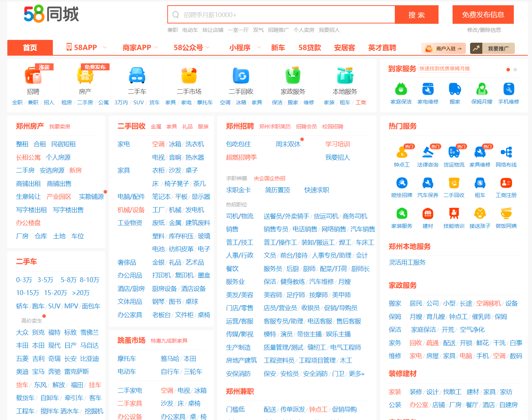
Task: Select the 搬家 truck icon
Action: [455, 89]
